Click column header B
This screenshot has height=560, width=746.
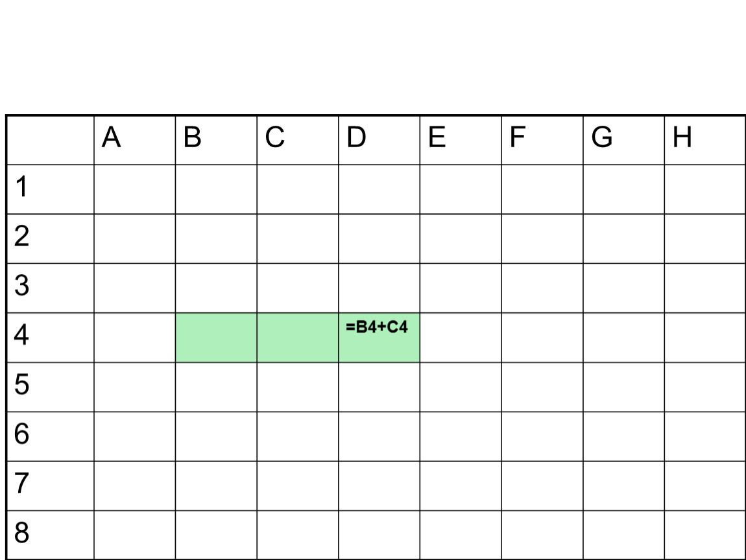click(x=216, y=140)
